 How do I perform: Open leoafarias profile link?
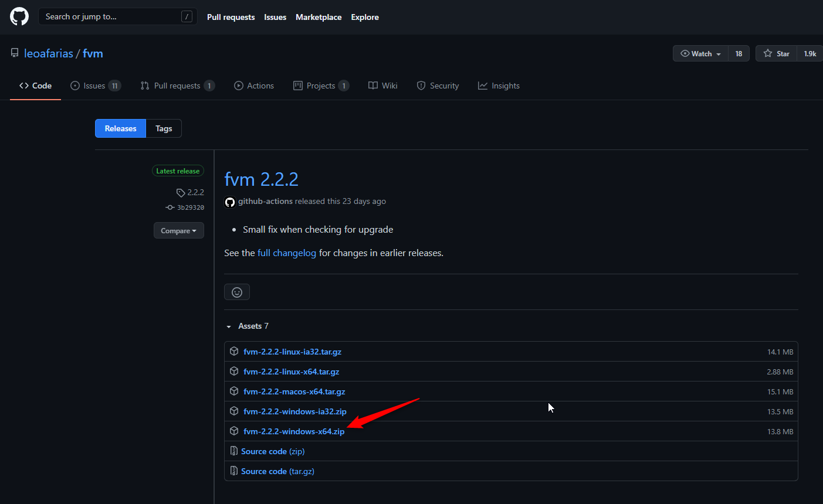pyautogui.click(x=49, y=53)
